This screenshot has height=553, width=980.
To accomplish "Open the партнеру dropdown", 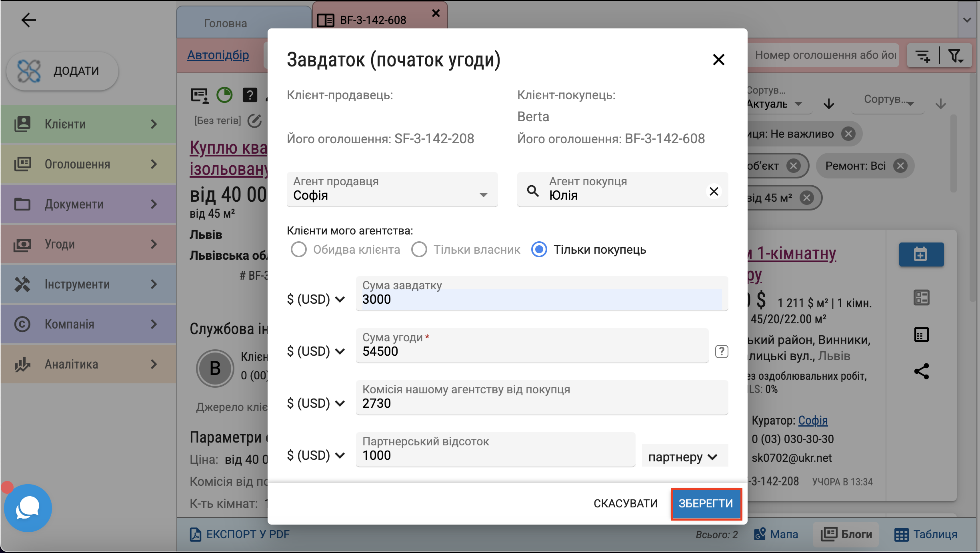I will (x=684, y=457).
